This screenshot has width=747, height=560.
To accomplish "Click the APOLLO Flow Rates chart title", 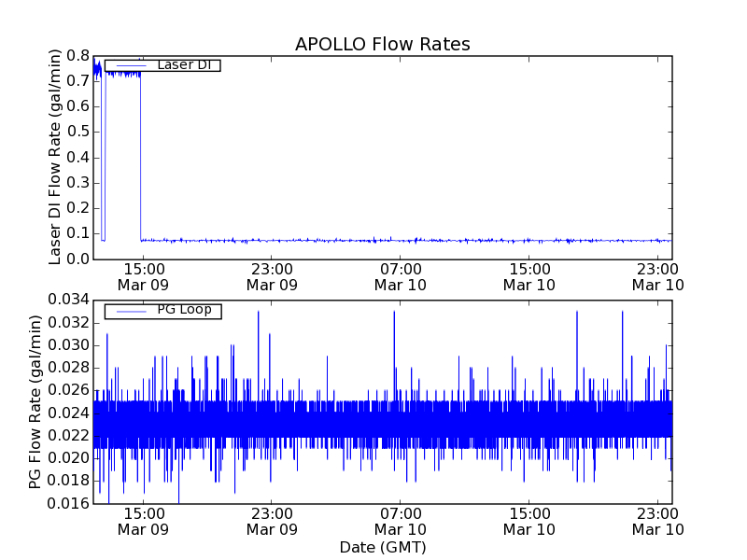I will (x=382, y=45).
